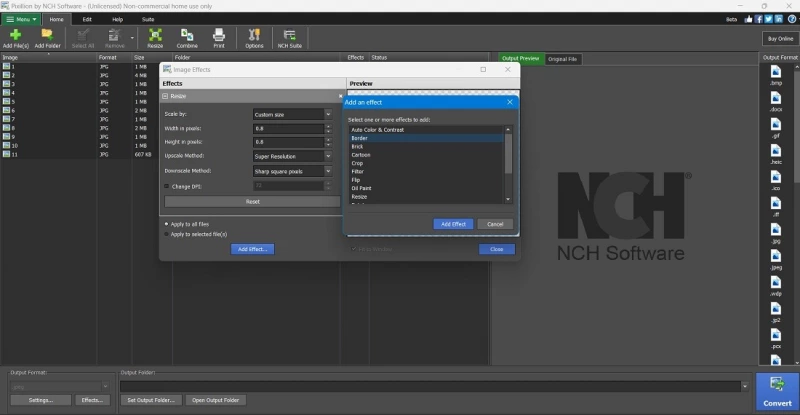Viewport: 800px width, 415px height.
Task: Click the effects list vertical scrollbar
Action: click(x=508, y=164)
